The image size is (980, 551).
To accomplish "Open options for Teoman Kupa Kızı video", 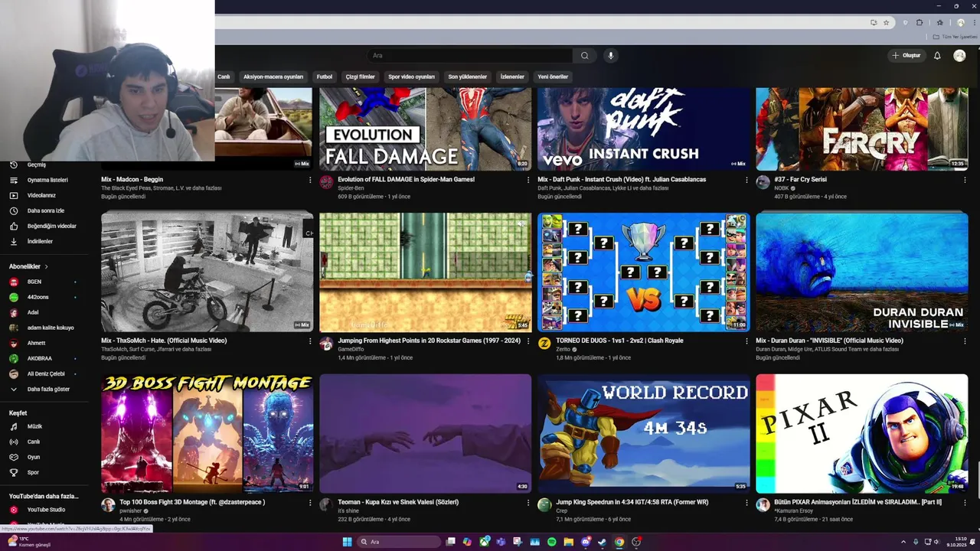I will pos(528,503).
